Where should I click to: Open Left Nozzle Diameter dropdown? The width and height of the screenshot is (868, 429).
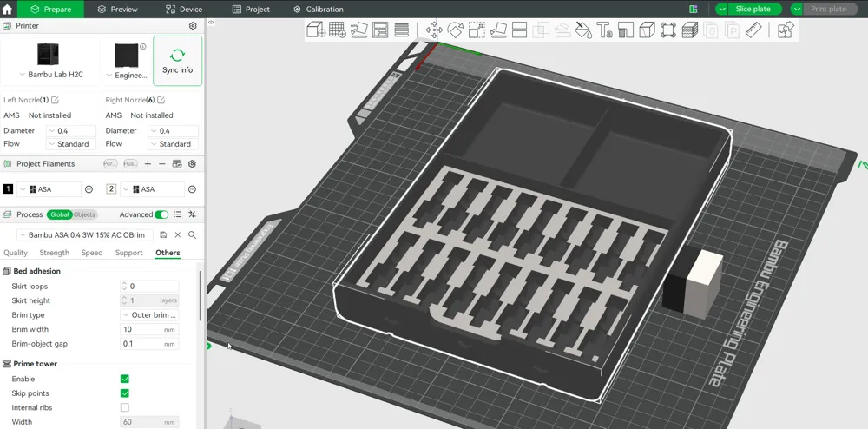click(x=71, y=131)
